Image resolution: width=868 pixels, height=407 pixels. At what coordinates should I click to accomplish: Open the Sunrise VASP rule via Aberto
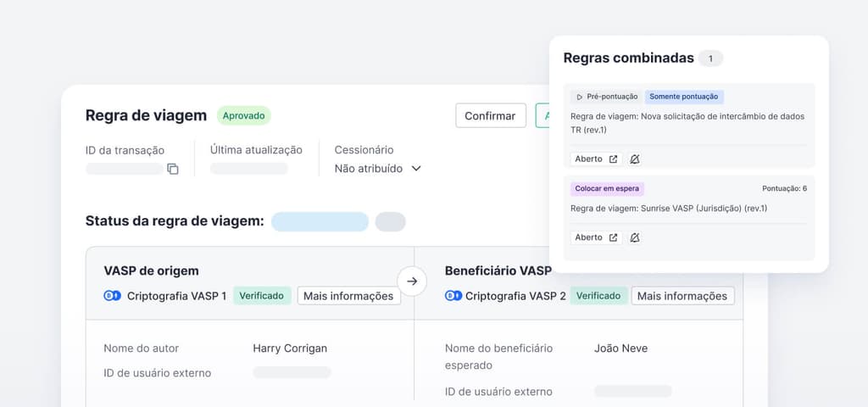[596, 237]
